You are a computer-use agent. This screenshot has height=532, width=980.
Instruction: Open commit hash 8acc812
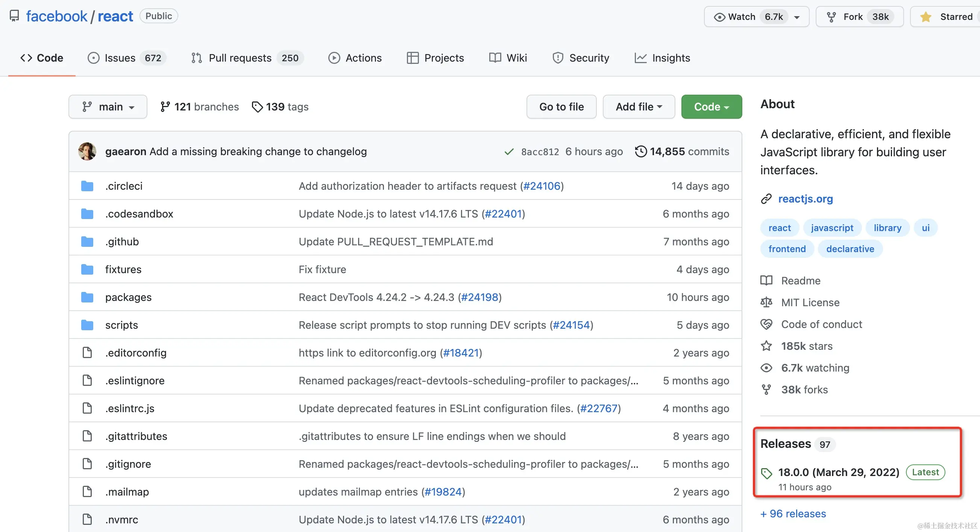(x=540, y=152)
